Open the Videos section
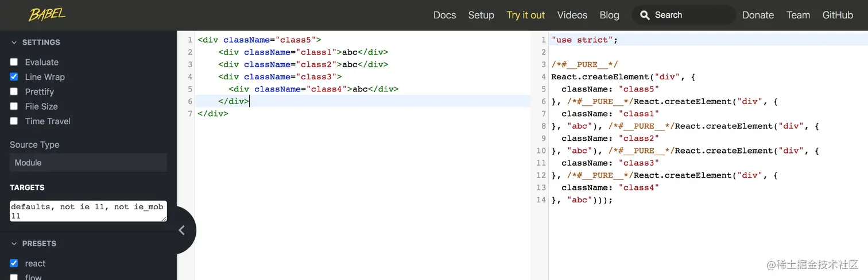Screen dimensions: 868x280 coord(572,16)
